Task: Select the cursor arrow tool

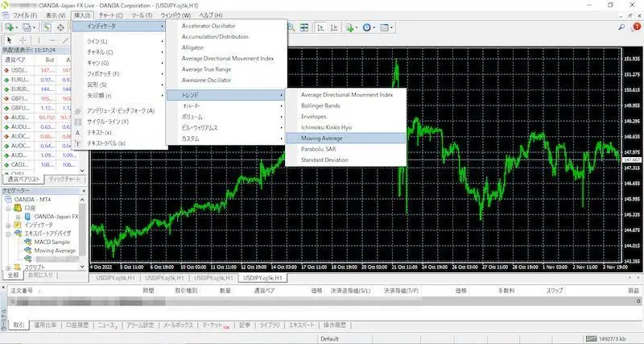Action: pyautogui.click(x=10, y=40)
